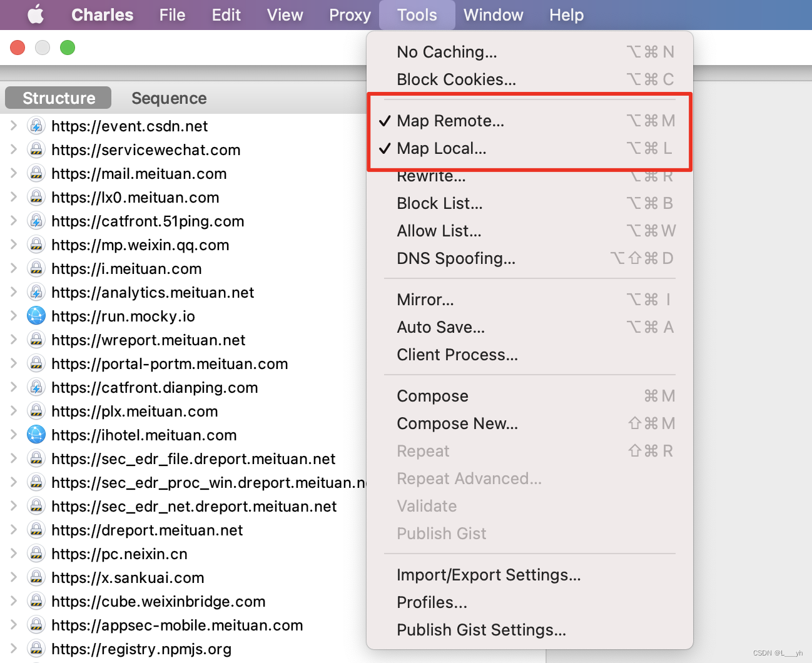Viewport: 812px width, 663px height.
Task: Click the lock icon beside servicewechat.com
Action: tap(36, 149)
